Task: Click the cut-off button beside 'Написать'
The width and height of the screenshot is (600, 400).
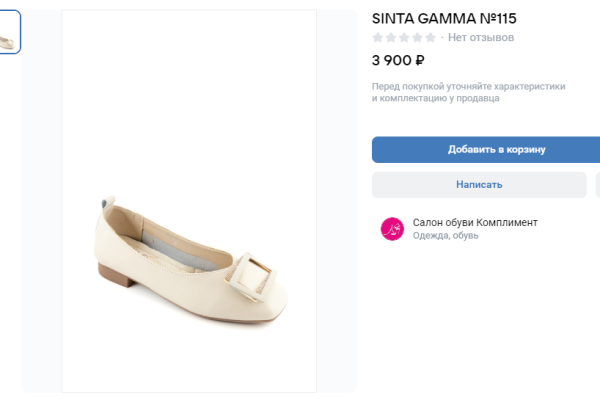Action: (597, 185)
